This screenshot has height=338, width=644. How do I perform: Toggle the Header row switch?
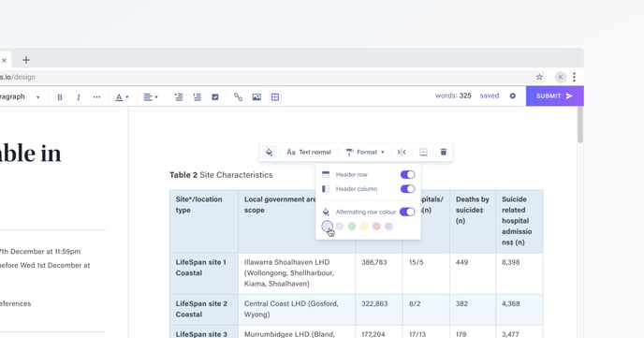pos(407,174)
